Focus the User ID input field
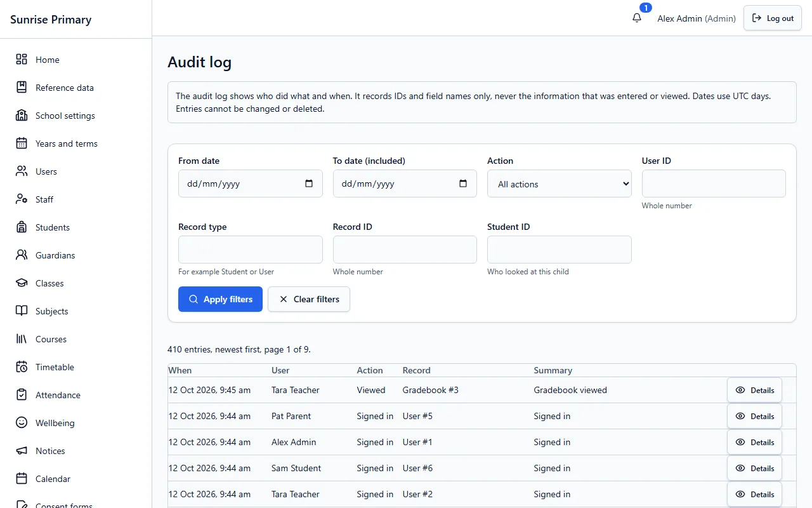This screenshot has height=508, width=812. (714, 184)
